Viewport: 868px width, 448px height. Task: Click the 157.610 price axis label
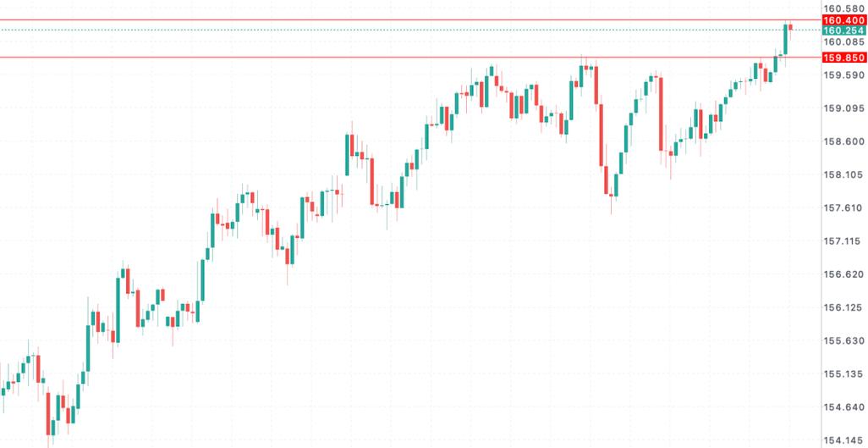point(843,208)
